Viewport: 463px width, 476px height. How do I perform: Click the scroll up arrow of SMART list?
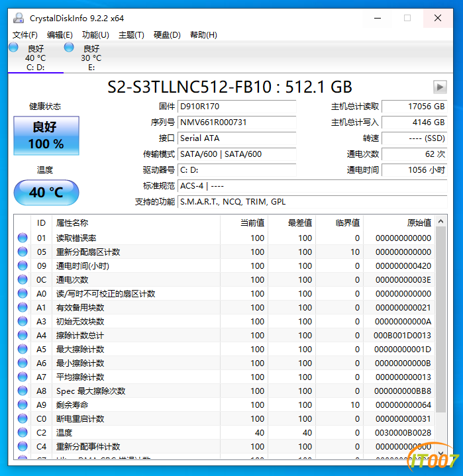click(441, 221)
